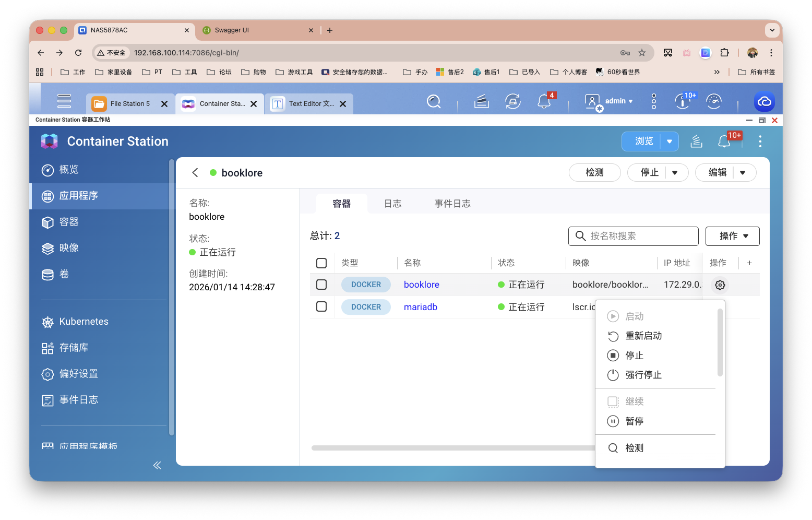Open the Kubernetes section in sidebar

click(x=83, y=321)
